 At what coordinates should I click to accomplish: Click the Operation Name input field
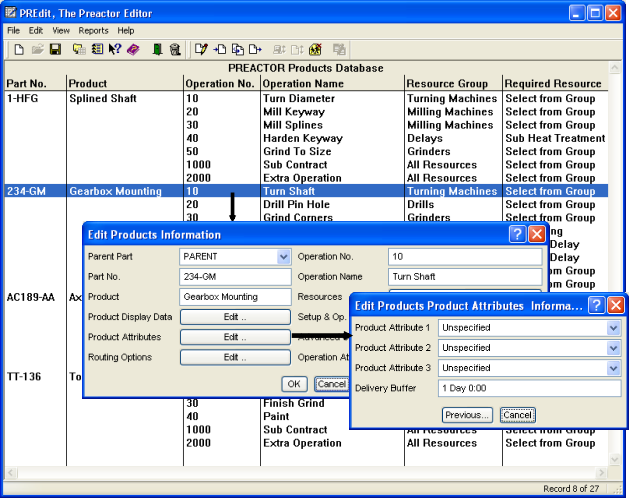(465, 277)
